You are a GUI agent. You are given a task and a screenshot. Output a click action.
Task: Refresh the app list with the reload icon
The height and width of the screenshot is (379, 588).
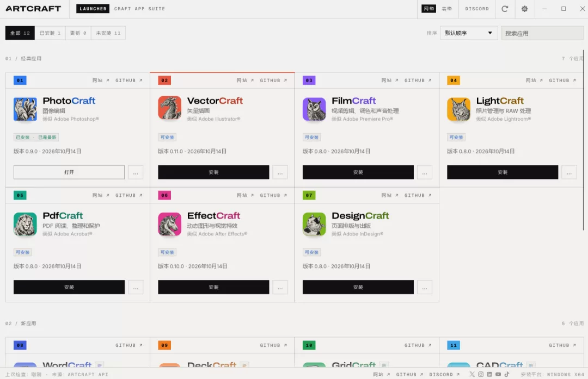[x=505, y=9]
